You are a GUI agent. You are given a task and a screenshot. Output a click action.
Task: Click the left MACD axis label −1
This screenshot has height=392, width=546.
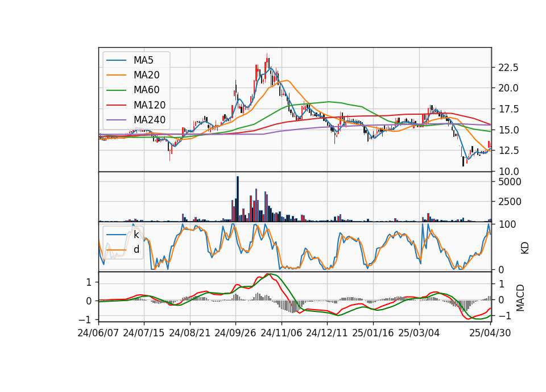pyautogui.click(x=85, y=319)
